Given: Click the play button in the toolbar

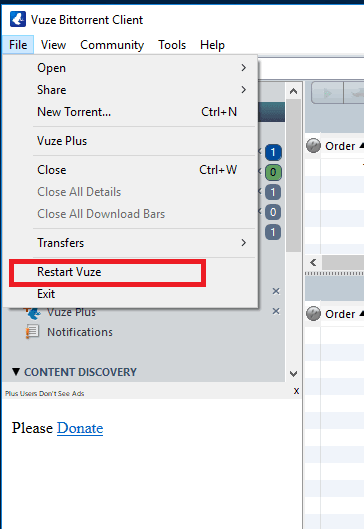Looking at the screenshot, I should coord(327,93).
